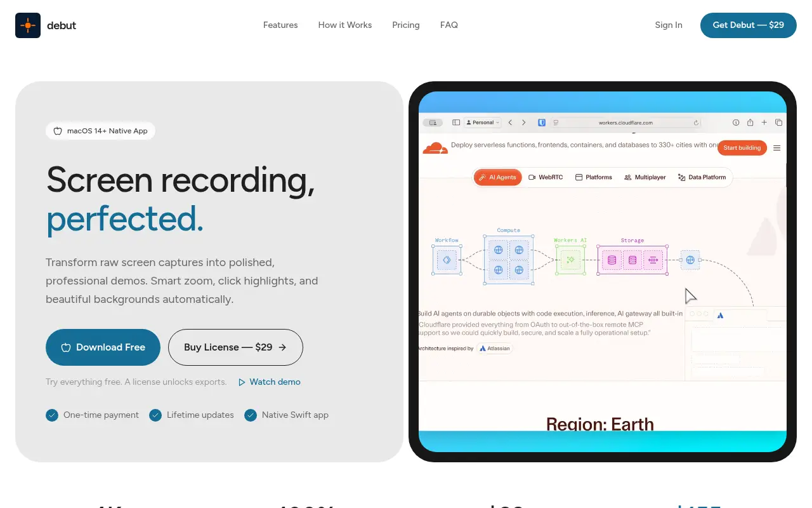This screenshot has height=508, width=812.
Task: Click the Download Free button
Action: [x=103, y=347]
